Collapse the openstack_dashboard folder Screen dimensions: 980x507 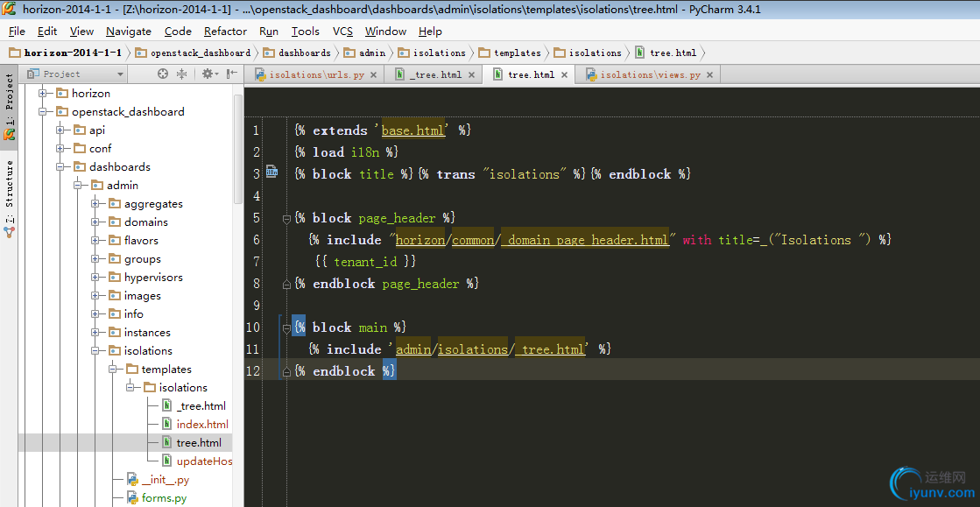tap(43, 112)
